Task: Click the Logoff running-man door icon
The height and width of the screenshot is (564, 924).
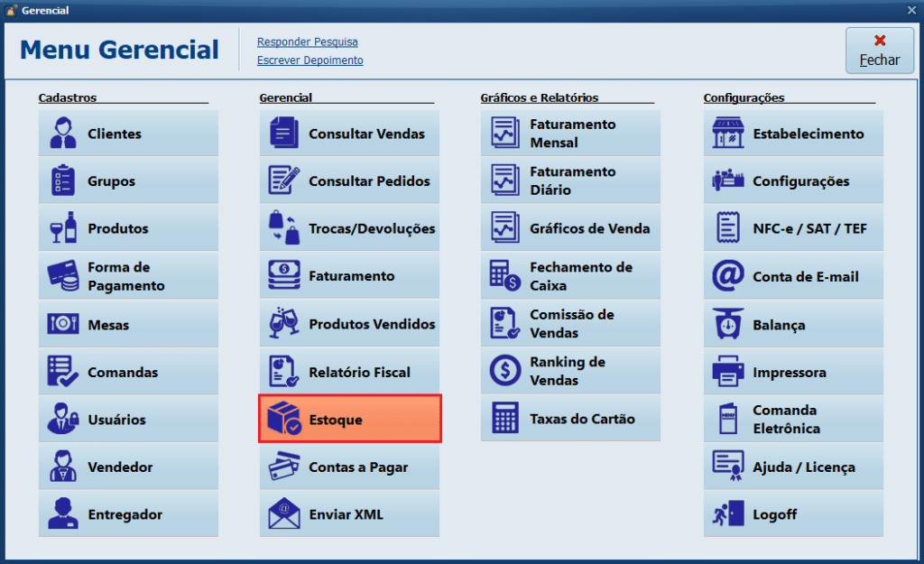Action: pos(728,514)
